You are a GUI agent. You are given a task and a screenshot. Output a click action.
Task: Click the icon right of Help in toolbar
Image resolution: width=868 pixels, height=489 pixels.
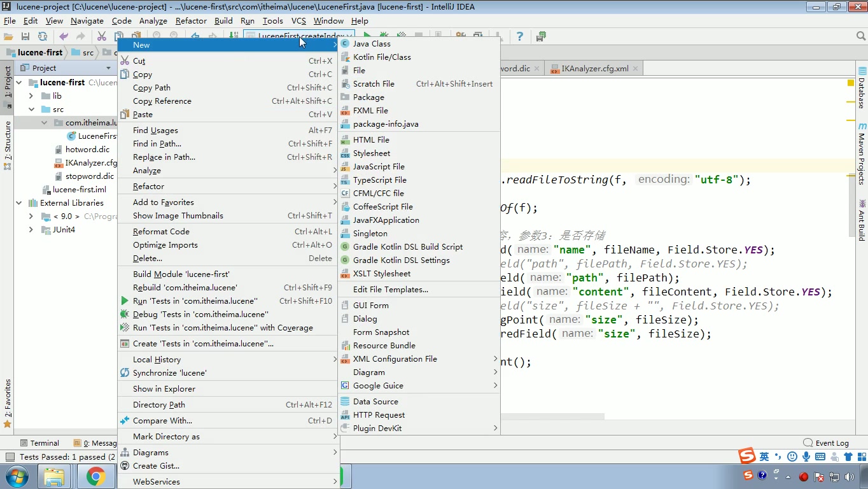[x=541, y=37]
